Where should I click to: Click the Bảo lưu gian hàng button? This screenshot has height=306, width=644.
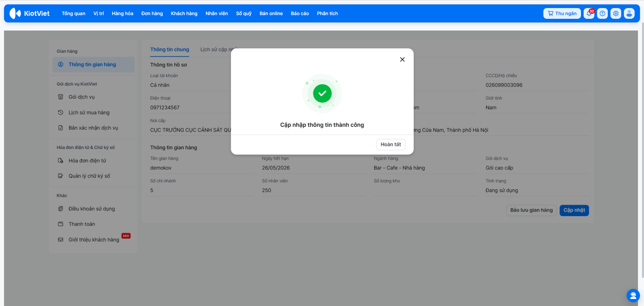click(531, 210)
